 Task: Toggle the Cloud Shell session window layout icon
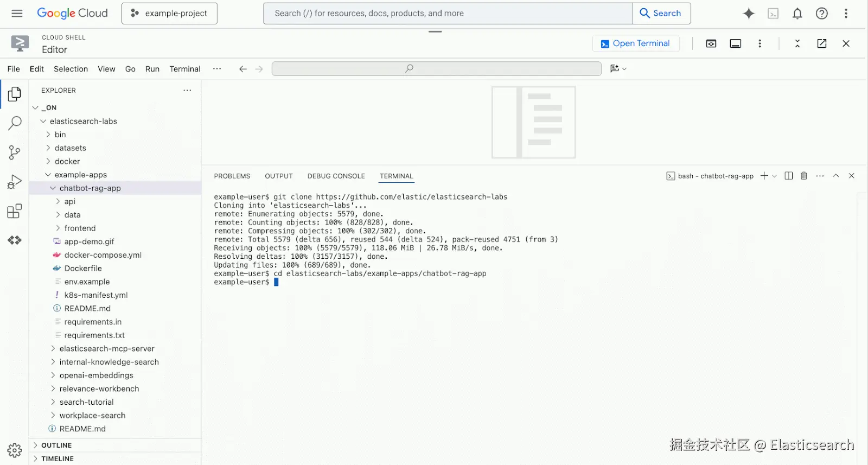[736, 43]
